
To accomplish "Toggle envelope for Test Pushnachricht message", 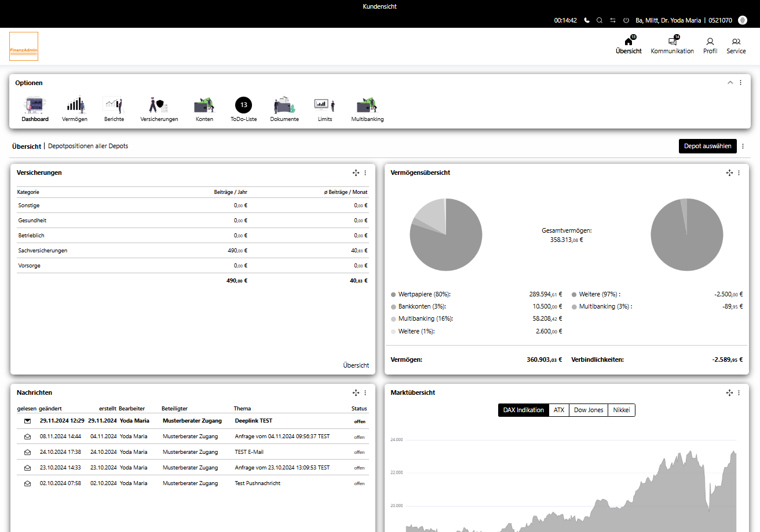I will [27, 483].
